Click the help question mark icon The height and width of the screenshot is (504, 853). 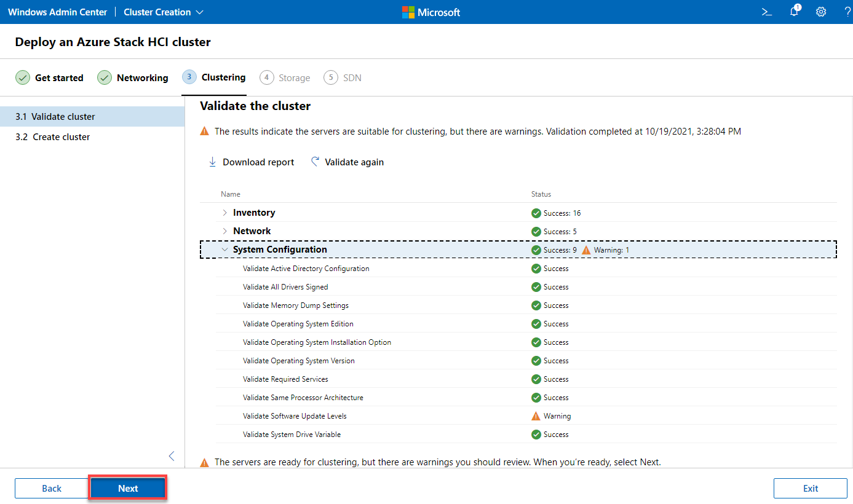847,12
